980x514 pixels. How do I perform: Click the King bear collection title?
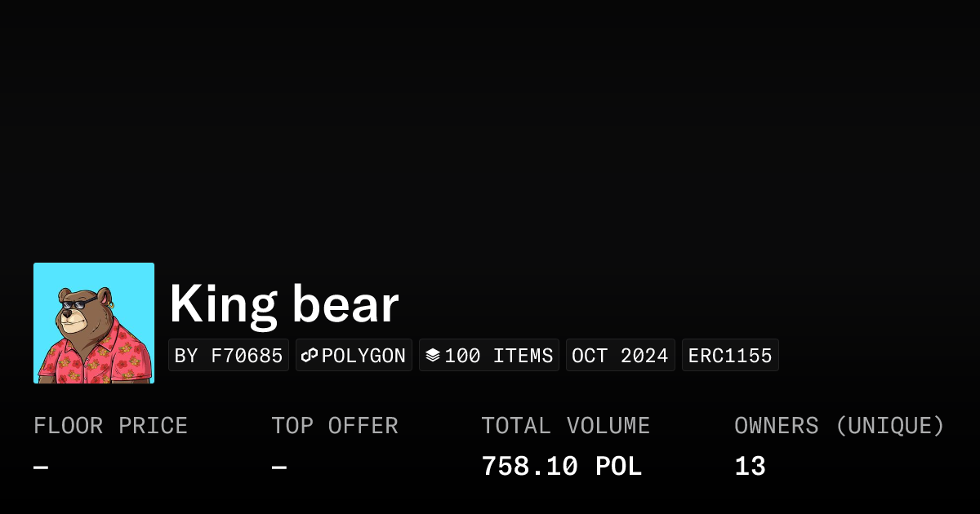pyautogui.click(x=284, y=304)
